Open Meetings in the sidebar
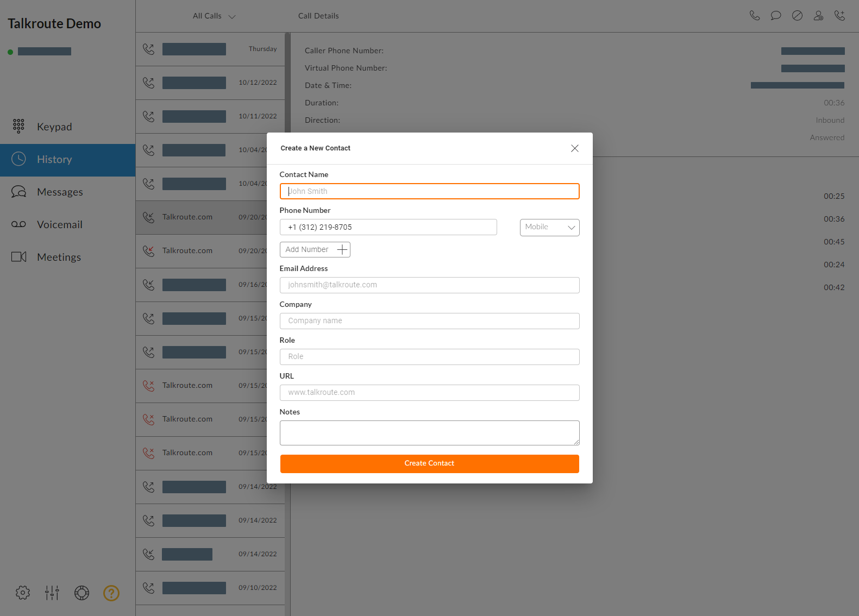The width and height of the screenshot is (859, 616). pos(67,257)
